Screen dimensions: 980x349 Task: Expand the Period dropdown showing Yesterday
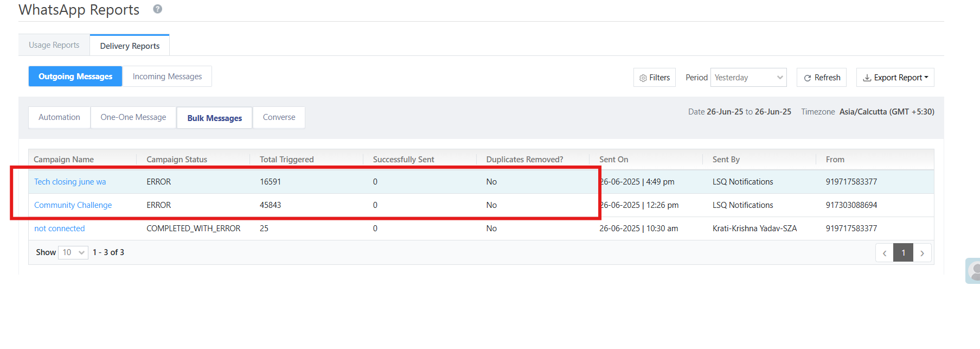748,78
